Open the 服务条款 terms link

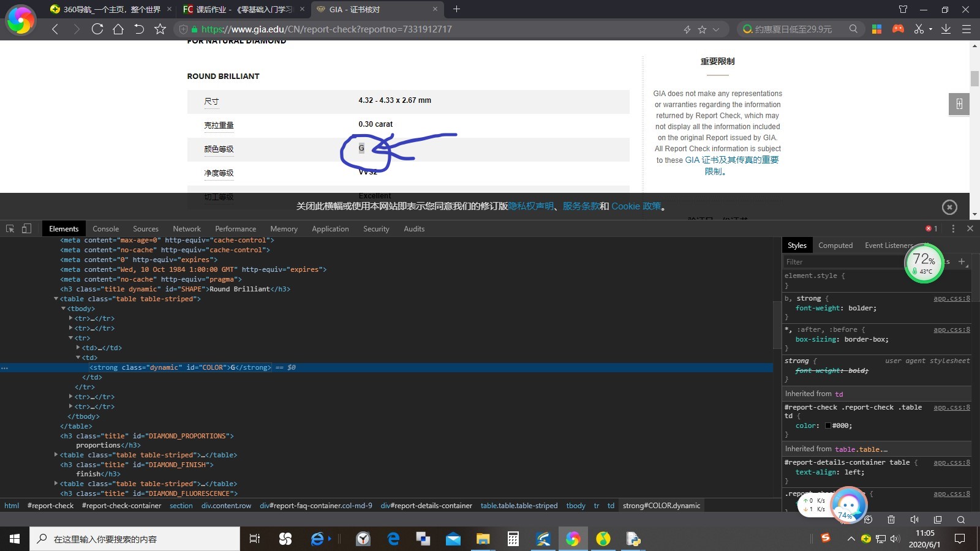(581, 206)
